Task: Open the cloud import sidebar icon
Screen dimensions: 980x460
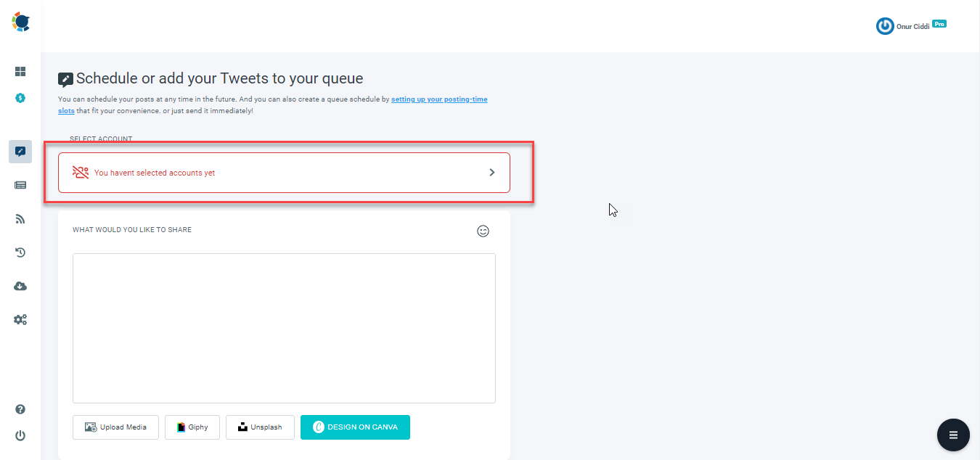Action: (20, 286)
